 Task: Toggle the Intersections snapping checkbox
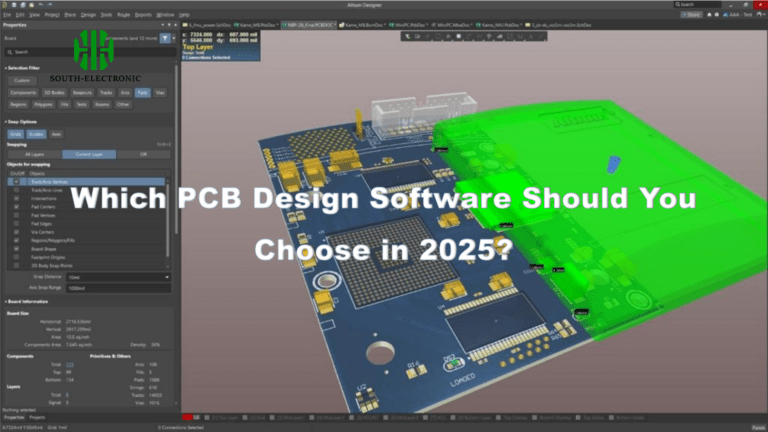16,198
